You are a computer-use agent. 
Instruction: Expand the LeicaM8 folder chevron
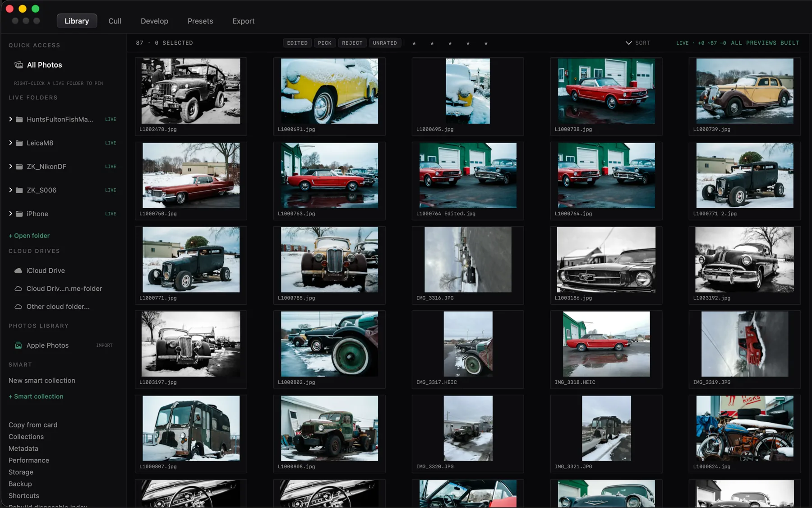click(x=10, y=143)
